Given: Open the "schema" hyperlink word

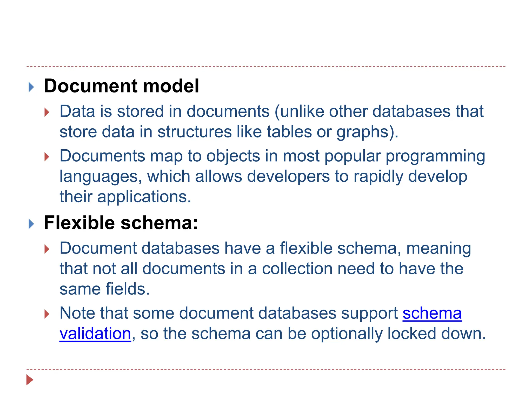Looking at the screenshot, I should (432, 313).
